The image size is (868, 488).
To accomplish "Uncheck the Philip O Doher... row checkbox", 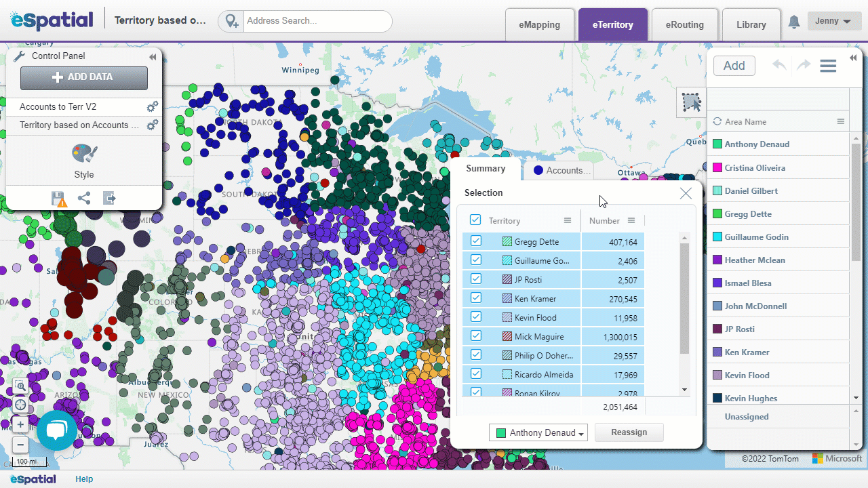I will (475, 355).
